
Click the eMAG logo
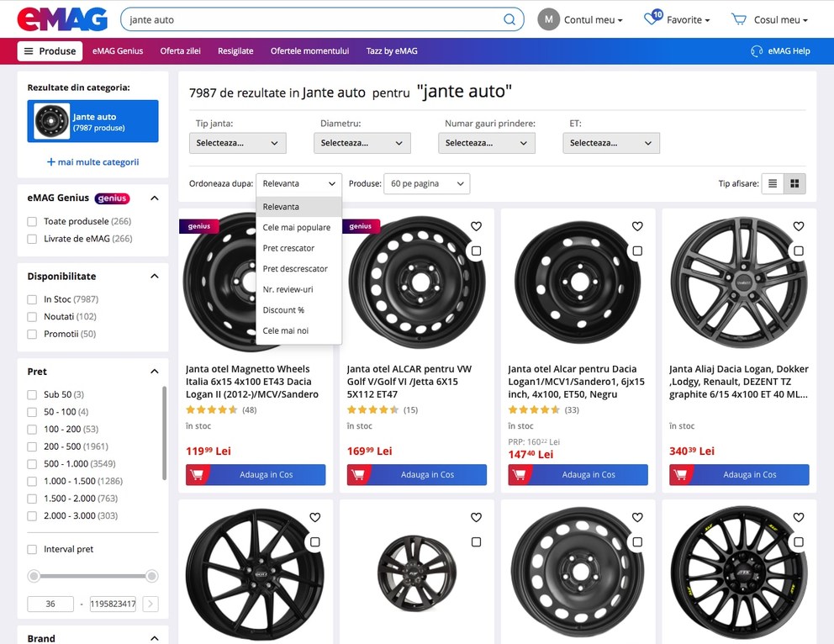[62, 18]
